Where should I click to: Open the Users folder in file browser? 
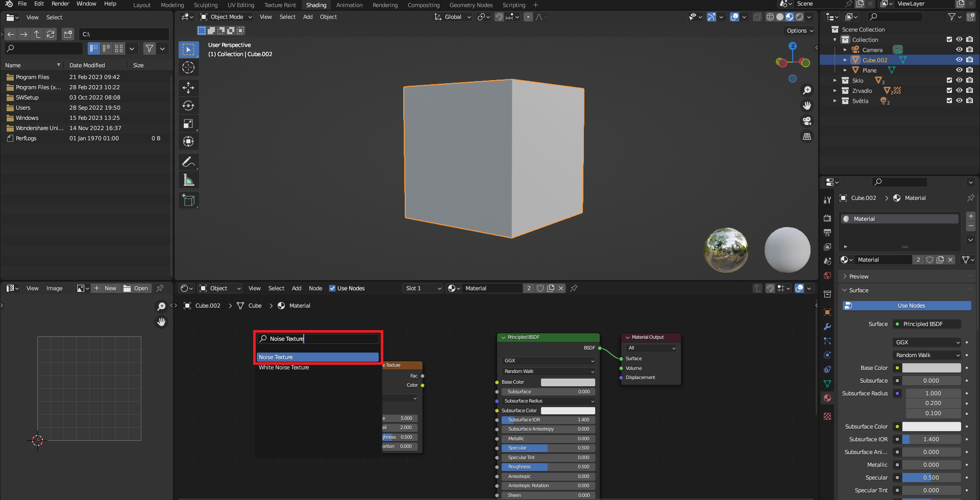[23, 108]
